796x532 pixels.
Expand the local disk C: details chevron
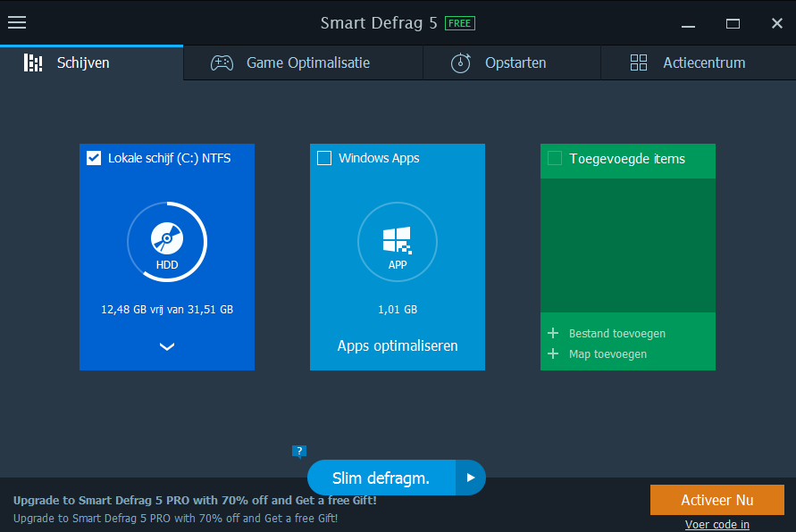click(x=167, y=347)
